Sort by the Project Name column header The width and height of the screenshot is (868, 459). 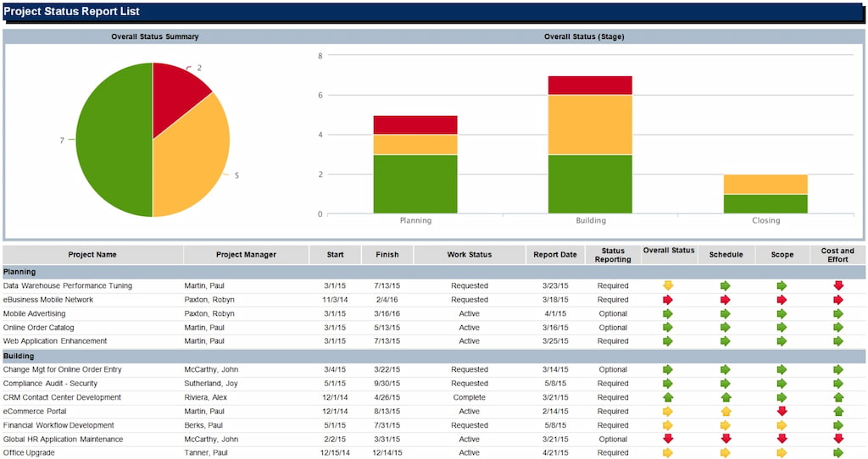tap(93, 254)
